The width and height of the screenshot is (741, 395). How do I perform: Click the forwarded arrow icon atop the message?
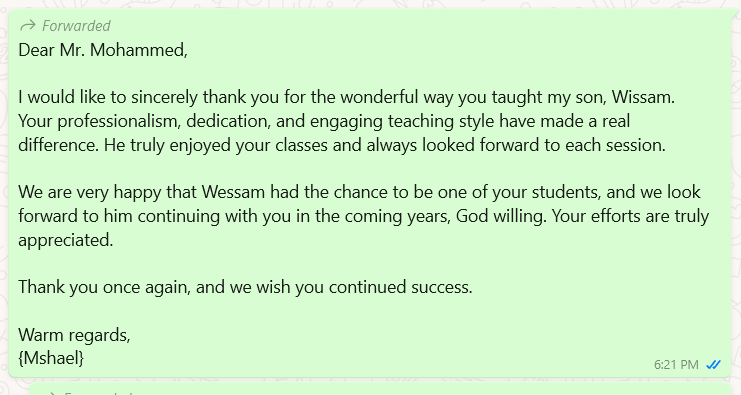point(28,25)
